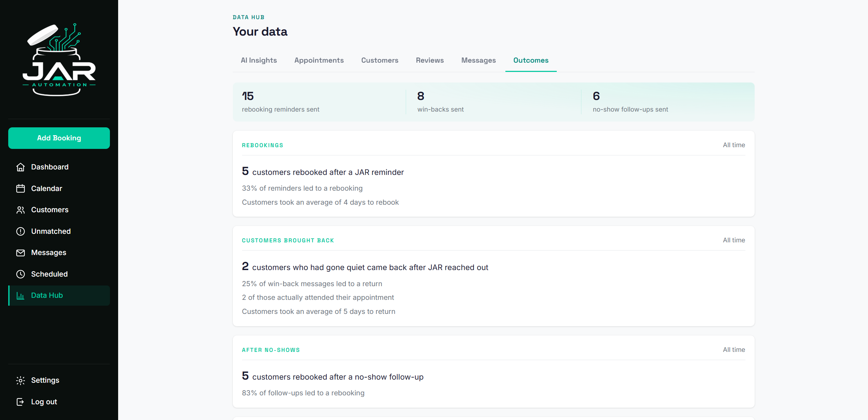The height and width of the screenshot is (420, 868).
Task: Click '25% of win-back messages led to a return'
Action: [312, 284]
